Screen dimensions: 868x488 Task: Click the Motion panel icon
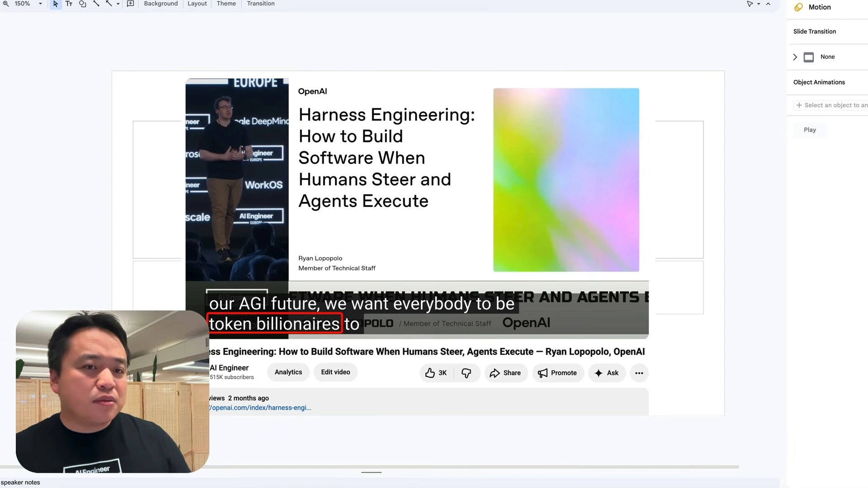pos(799,7)
